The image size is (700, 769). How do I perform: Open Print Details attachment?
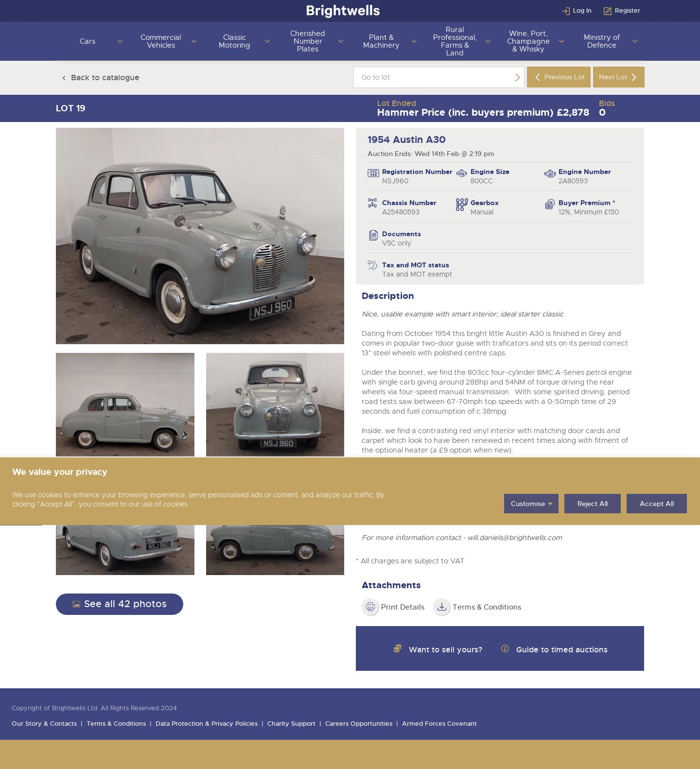tap(393, 607)
